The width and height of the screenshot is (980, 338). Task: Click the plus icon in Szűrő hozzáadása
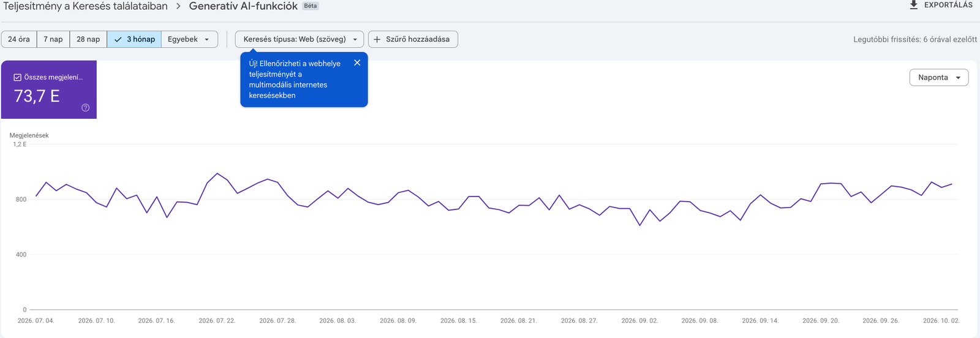(x=377, y=39)
